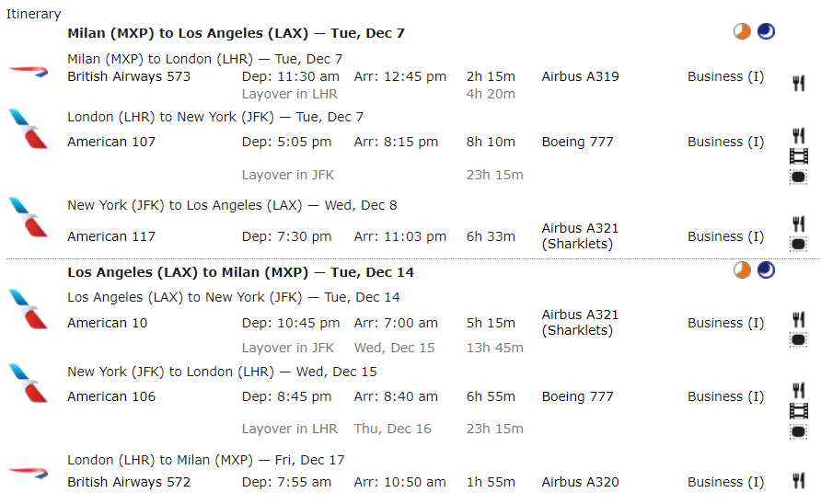Image resolution: width=821 pixels, height=504 pixels.
Task: Click the blue overnight moon icon on the return header
Action: (x=766, y=270)
